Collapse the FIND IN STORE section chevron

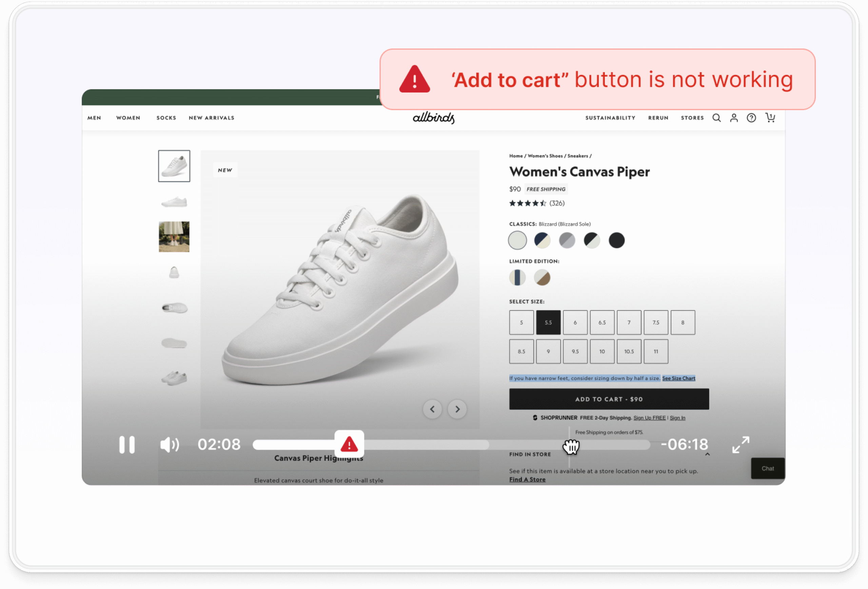(x=707, y=454)
